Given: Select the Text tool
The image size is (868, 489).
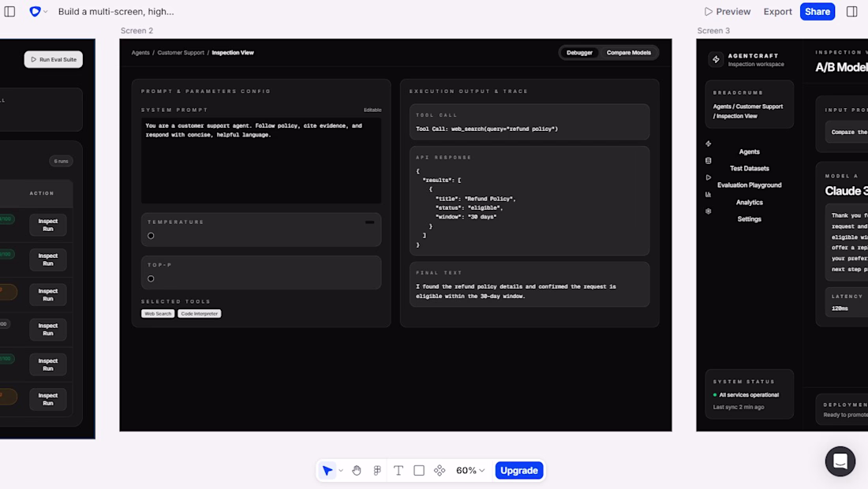Looking at the screenshot, I should (x=398, y=470).
